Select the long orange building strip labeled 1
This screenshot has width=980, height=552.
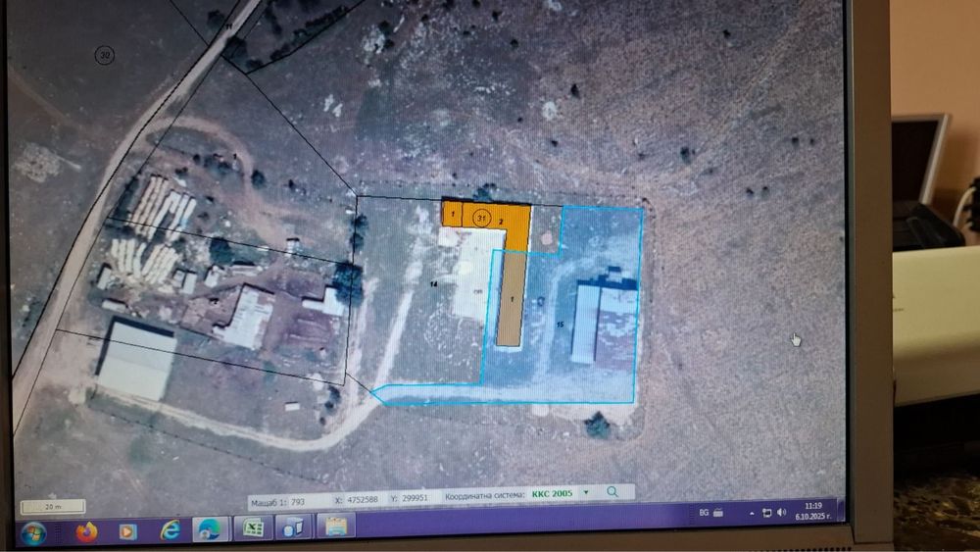pos(511,298)
